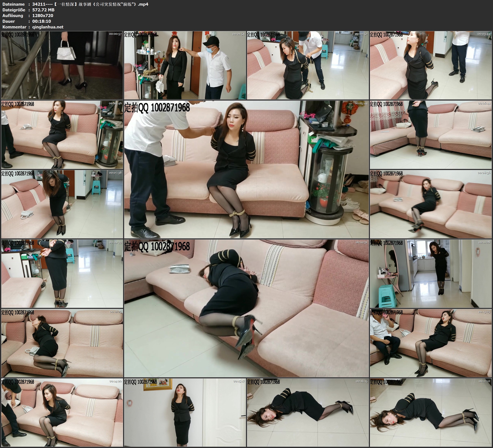Click the thumbnail marked 00:06:41
This screenshot has width=493, height=448.
click(431, 135)
